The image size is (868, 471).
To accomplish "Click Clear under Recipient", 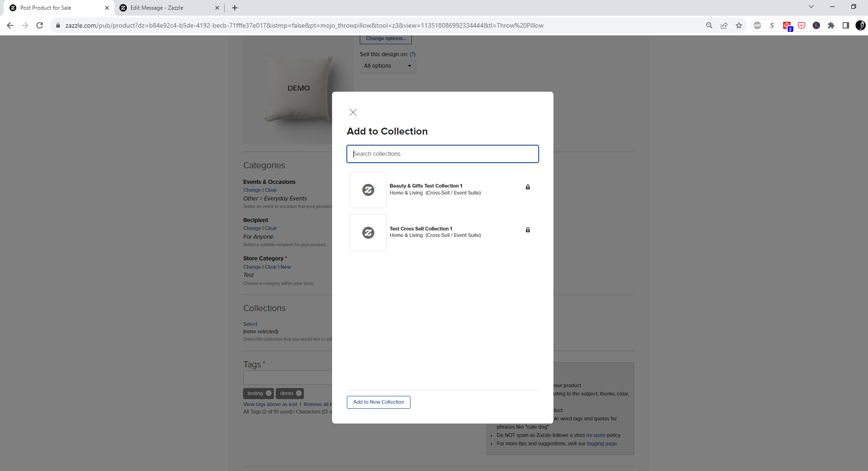I will (271, 228).
